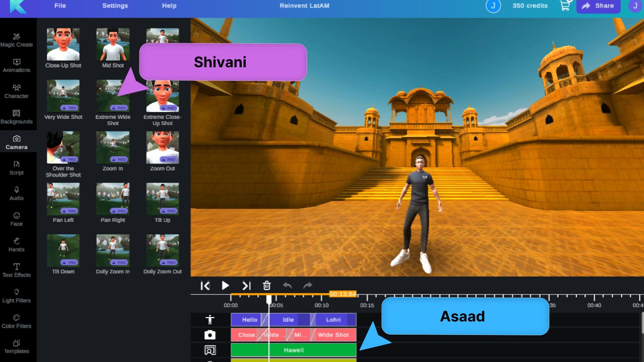Click the skip-to-end button
The width and height of the screenshot is (644, 362).
(x=246, y=285)
